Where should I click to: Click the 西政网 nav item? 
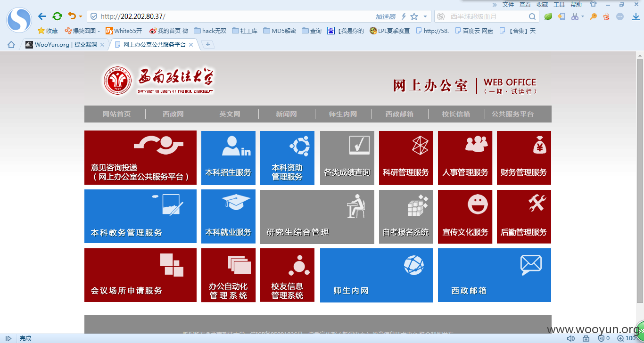(x=173, y=114)
